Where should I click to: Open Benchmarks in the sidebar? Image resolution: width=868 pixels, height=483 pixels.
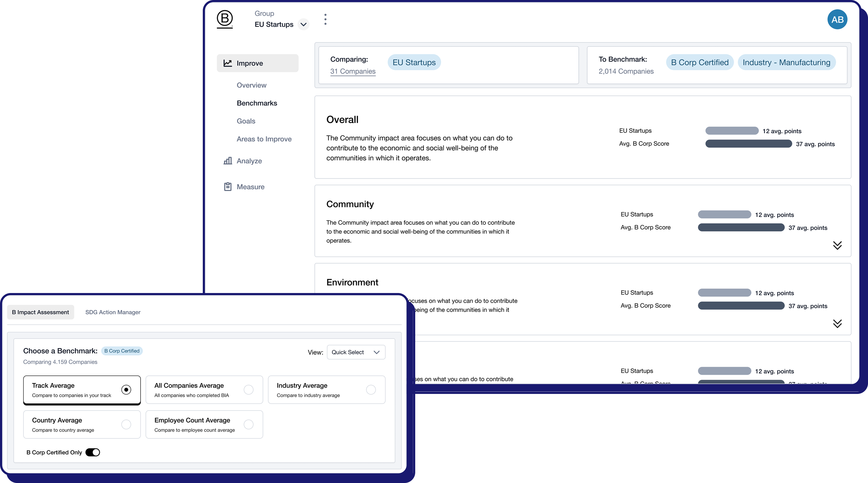pos(257,103)
